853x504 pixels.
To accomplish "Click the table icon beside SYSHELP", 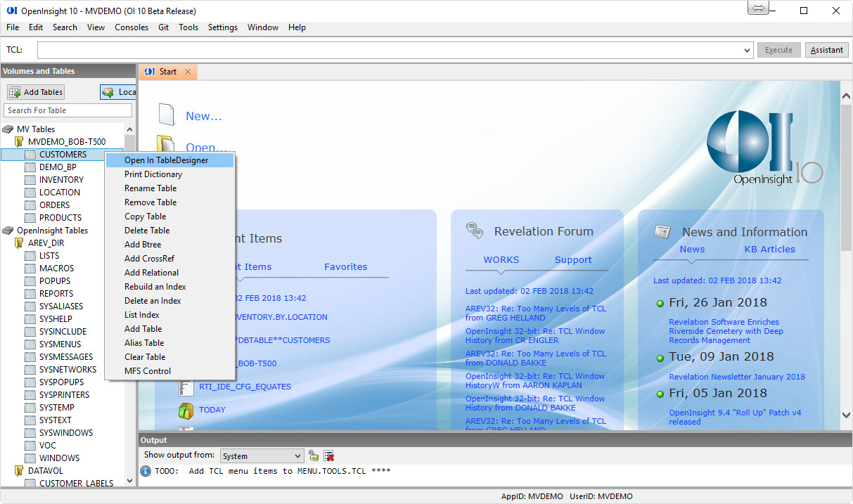I will (x=30, y=319).
